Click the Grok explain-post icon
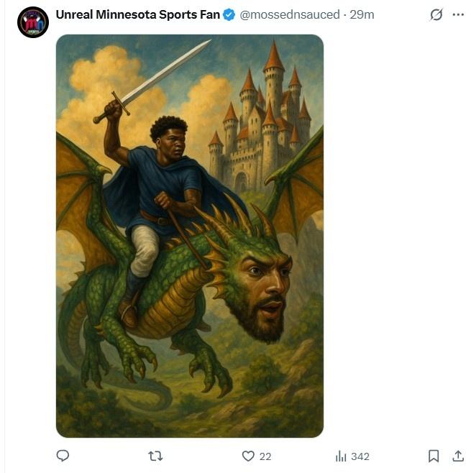Viewport: 476px width, 473px height. pos(436,15)
